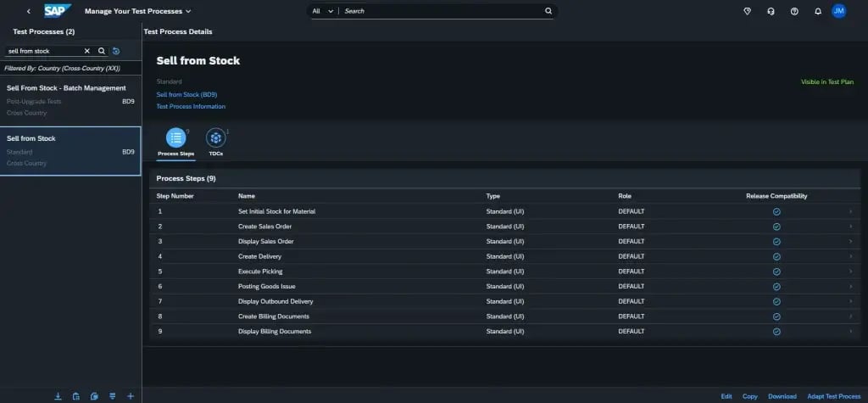The height and width of the screenshot is (403, 868).
Task: Open the notifications bell
Action: click(817, 11)
